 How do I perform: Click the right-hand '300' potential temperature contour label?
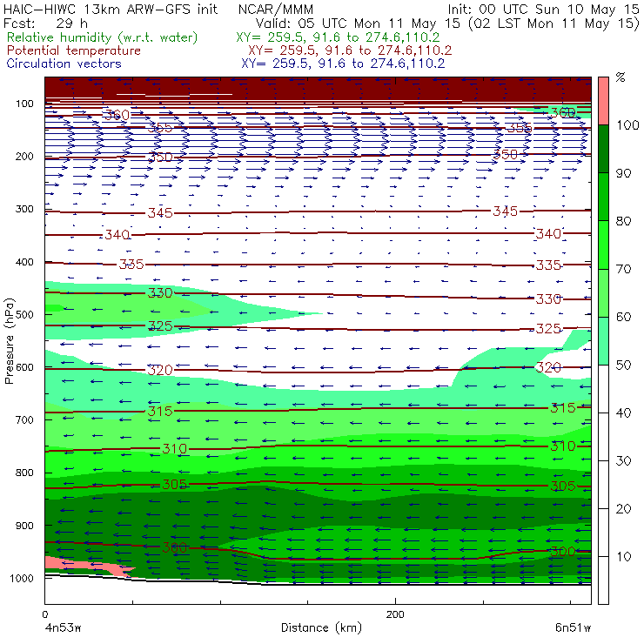pos(563,551)
